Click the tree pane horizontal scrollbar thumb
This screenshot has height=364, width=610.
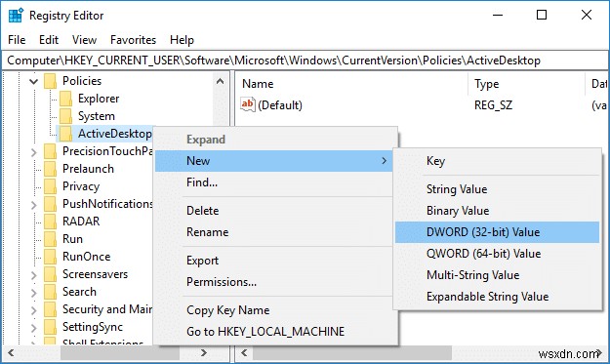[120, 352]
